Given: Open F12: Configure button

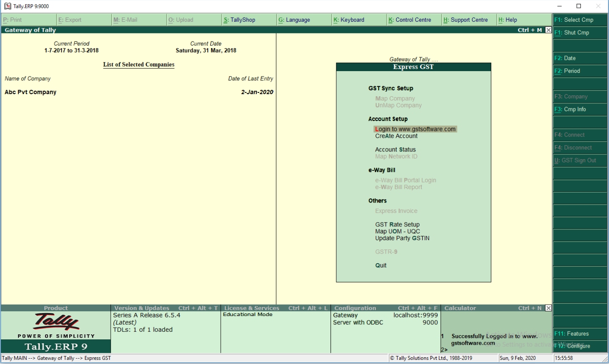Looking at the screenshot, I should click(580, 346).
